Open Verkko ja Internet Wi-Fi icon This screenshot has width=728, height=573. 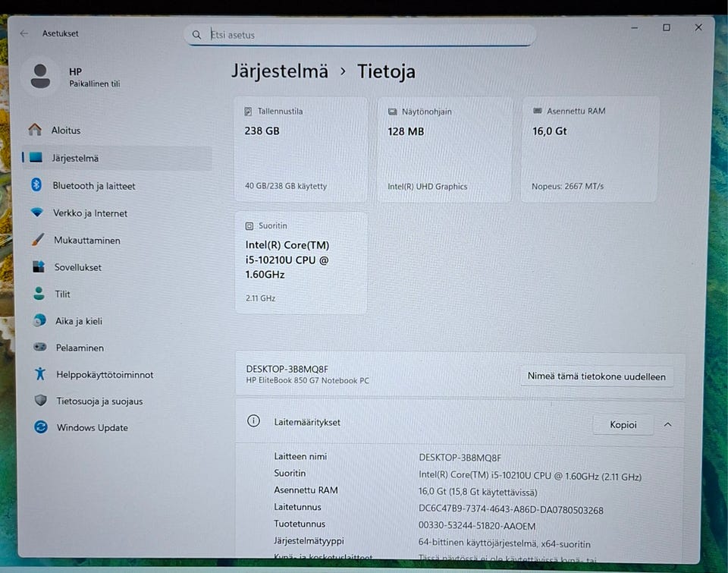point(36,213)
